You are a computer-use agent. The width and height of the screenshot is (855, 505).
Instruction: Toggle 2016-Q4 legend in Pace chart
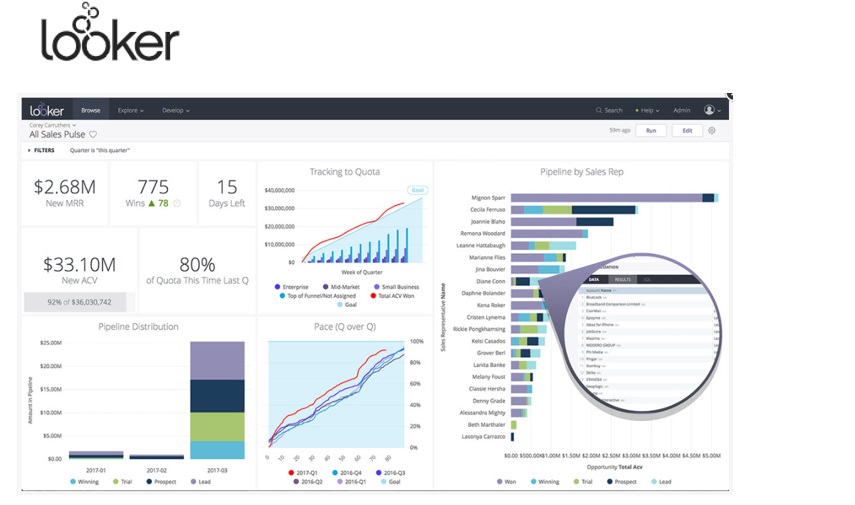(347, 473)
